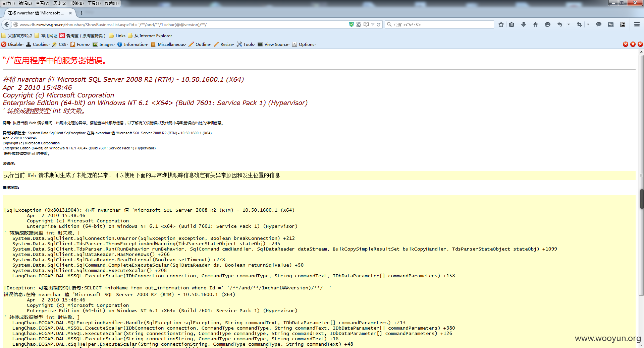Expand the Disable dropdown in developer toolbar
The image size is (644, 348).
[13, 44]
